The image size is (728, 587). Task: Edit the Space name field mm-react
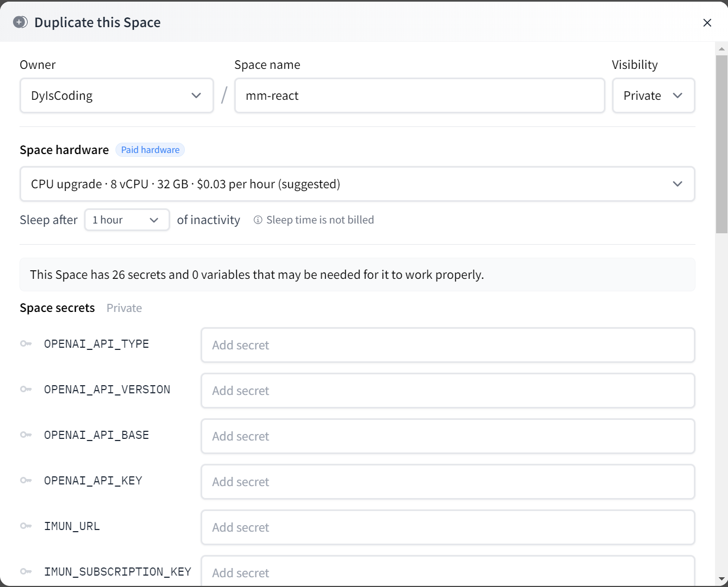pyautogui.click(x=420, y=95)
